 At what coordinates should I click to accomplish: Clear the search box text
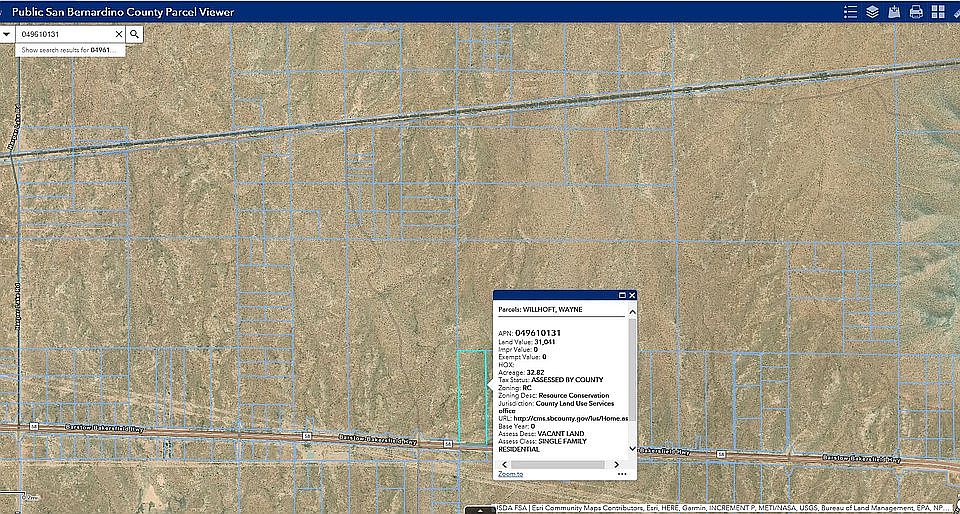pos(118,34)
